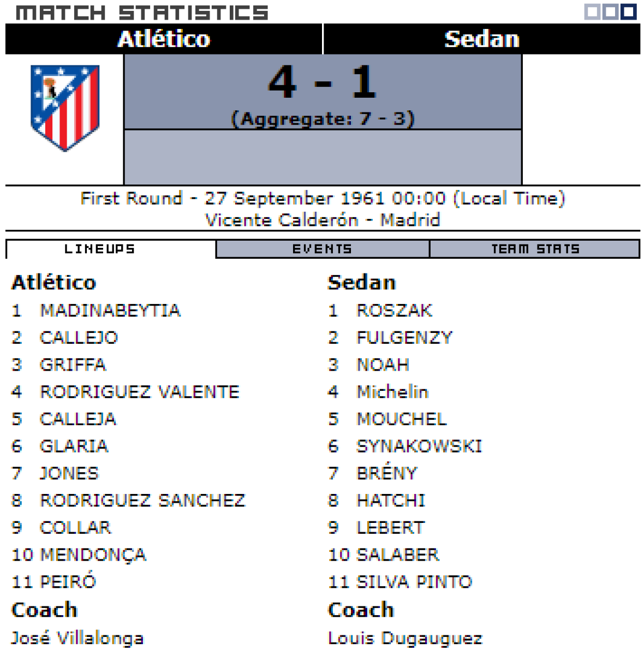Screen dimensions: 644x655
Task: Click the Atlético club crest
Action: 65,108
